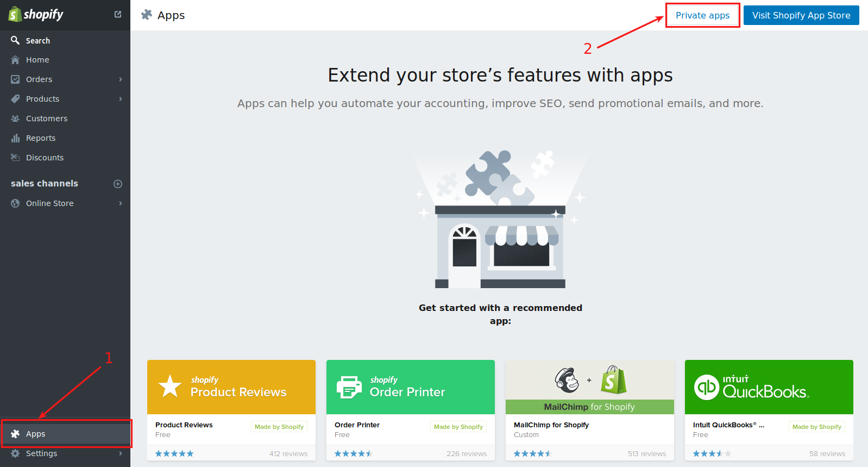Open the Reports section

(x=65, y=138)
